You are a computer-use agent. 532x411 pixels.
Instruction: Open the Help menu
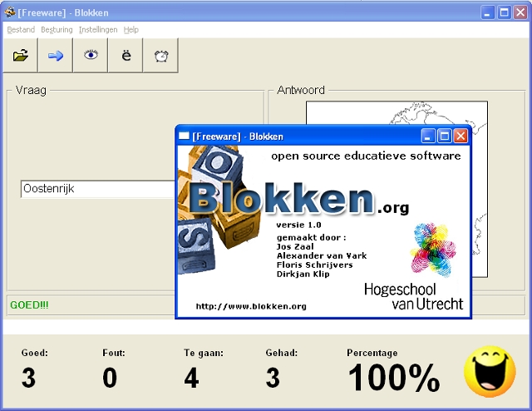(131, 30)
